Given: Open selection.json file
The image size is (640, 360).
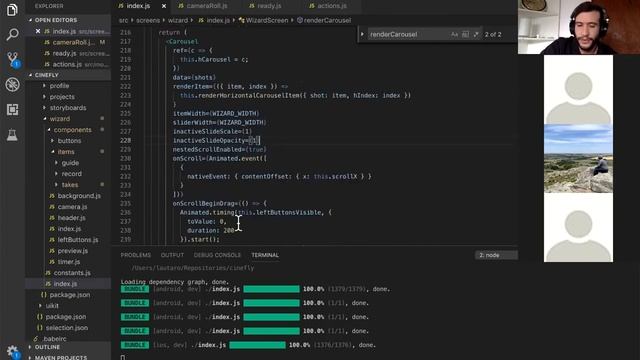Looking at the screenshot, I should [x=67, y=328].
